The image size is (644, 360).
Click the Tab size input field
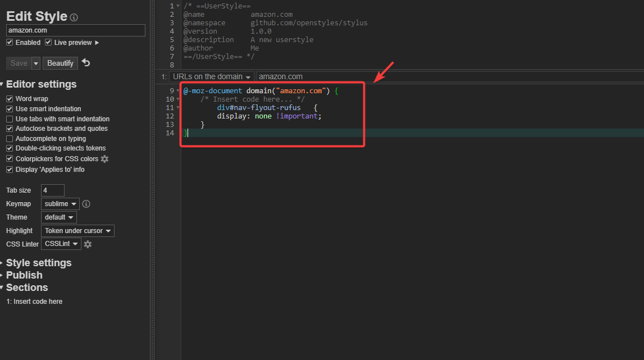pos(52,190)
